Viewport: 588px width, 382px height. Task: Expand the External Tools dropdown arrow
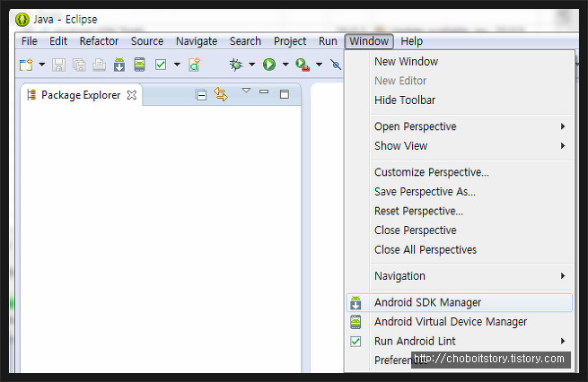tap(319, 65)
